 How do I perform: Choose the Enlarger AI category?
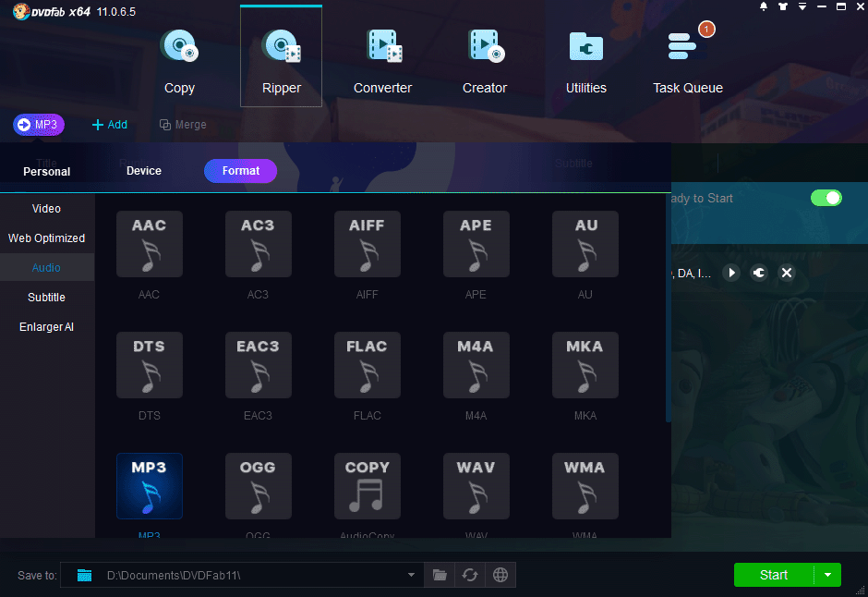(x=46, y=327)
